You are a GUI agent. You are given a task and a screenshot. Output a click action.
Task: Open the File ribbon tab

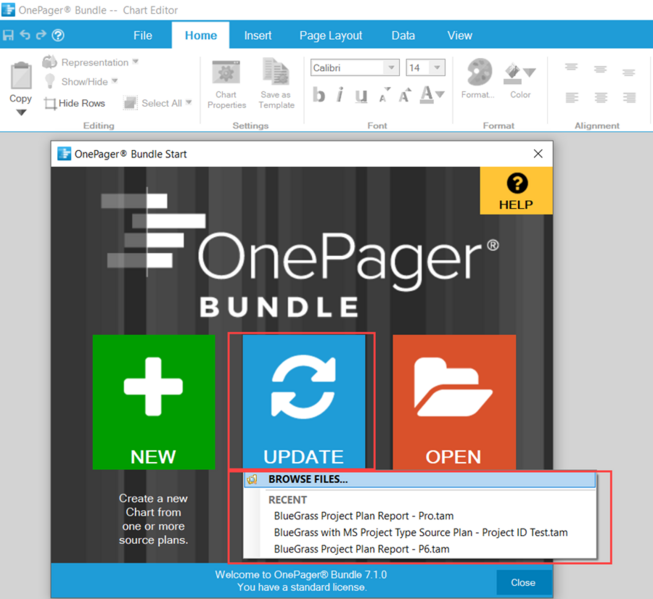(x=143, y=35)
